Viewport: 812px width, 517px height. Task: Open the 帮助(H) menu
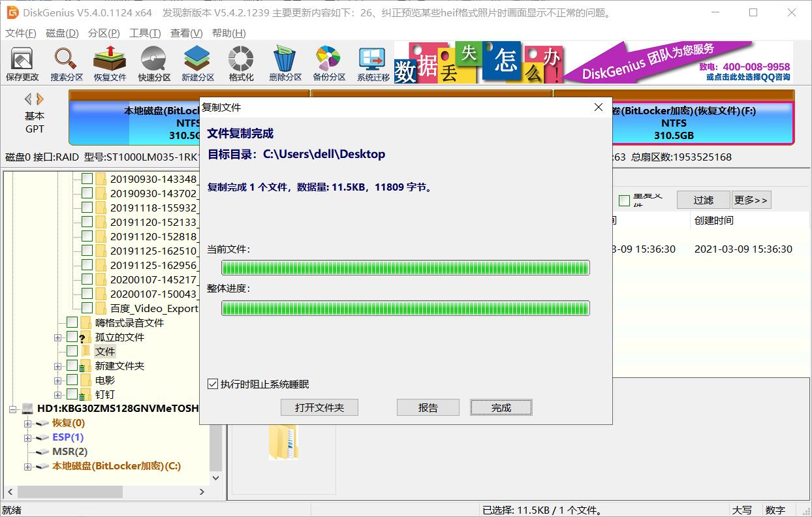(x=229, y=33)
